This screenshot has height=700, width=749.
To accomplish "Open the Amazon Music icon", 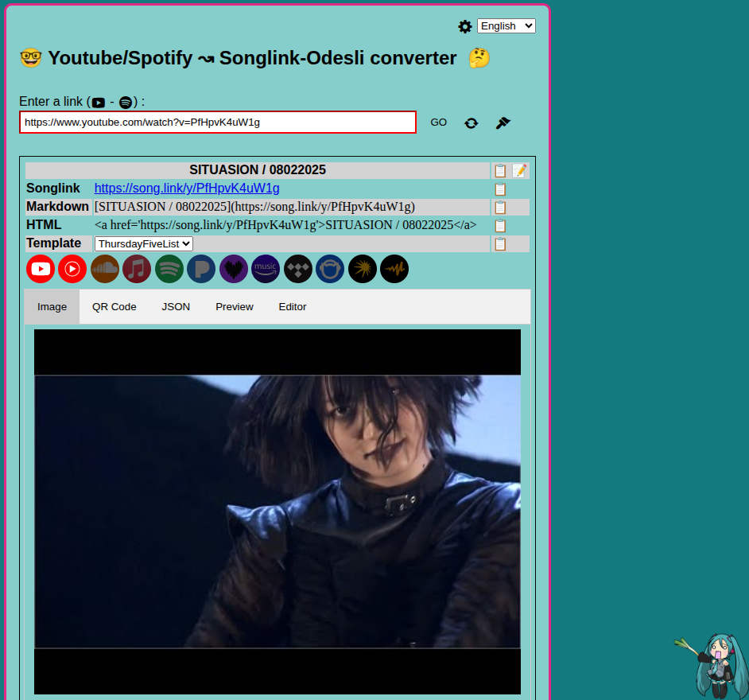I will [266, 269].
